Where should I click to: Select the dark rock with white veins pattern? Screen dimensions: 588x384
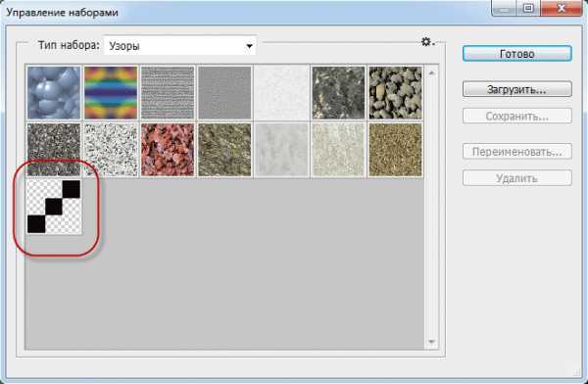[338, 93]
